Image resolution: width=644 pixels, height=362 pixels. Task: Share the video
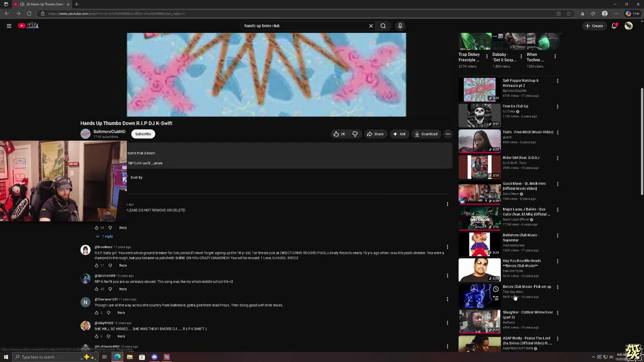pyautogui.click(x=375, y=134)
